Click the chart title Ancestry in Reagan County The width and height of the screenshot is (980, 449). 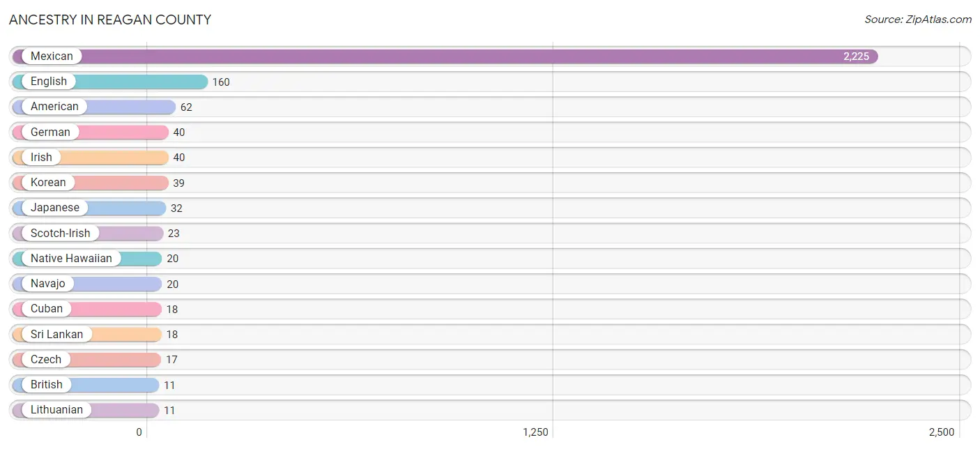click(x=110, y=20)
